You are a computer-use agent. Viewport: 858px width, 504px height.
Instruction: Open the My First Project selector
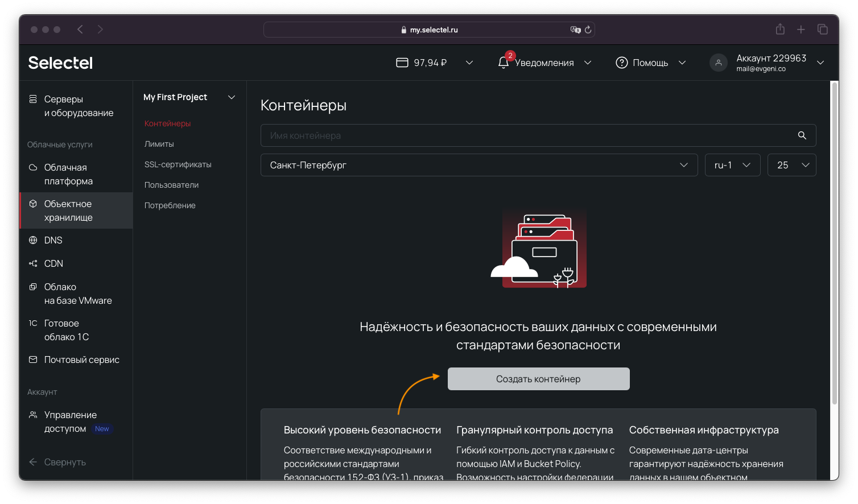[189, 97]
